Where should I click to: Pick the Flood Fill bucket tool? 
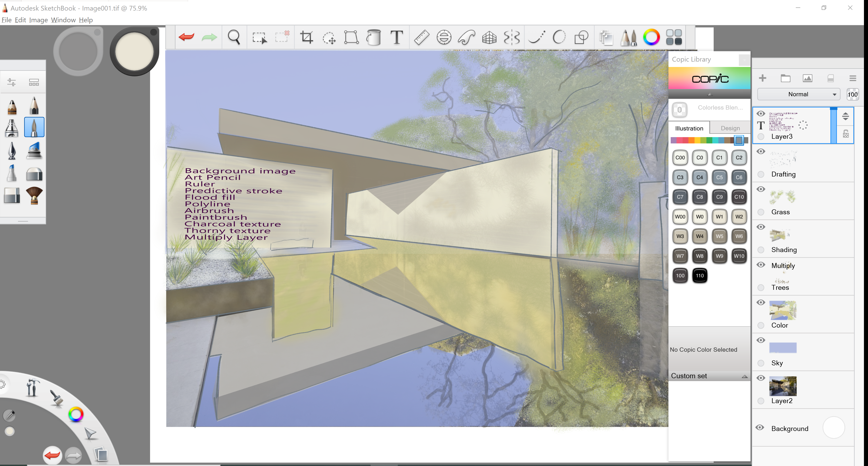pyautogui.click(x=374, y=37)
